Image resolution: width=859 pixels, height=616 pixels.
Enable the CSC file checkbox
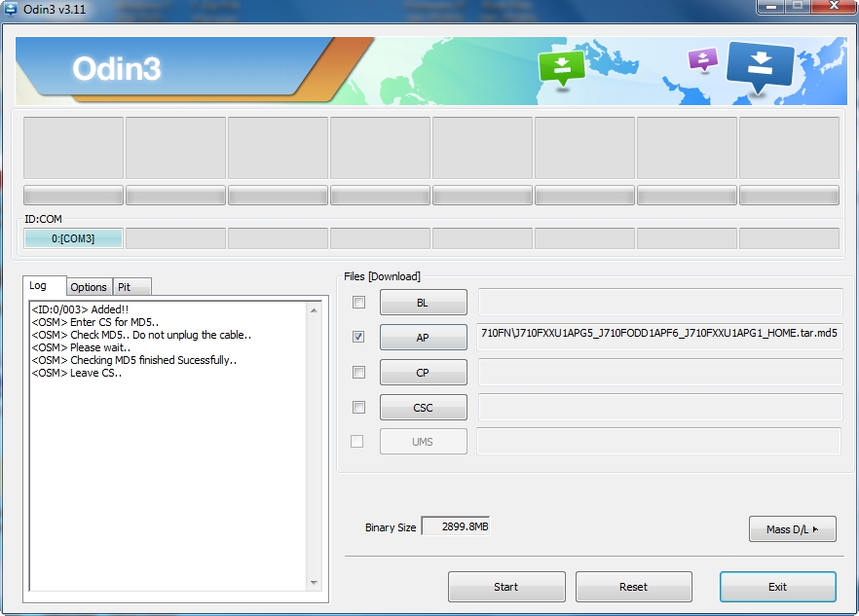click(x=358, y=408)
